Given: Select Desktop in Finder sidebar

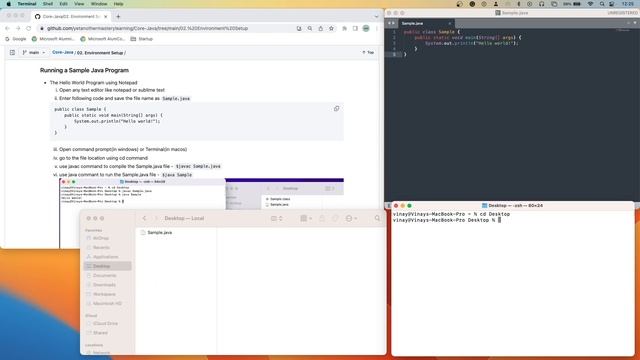Looking at the screenshot, I should tap(108, 266).
